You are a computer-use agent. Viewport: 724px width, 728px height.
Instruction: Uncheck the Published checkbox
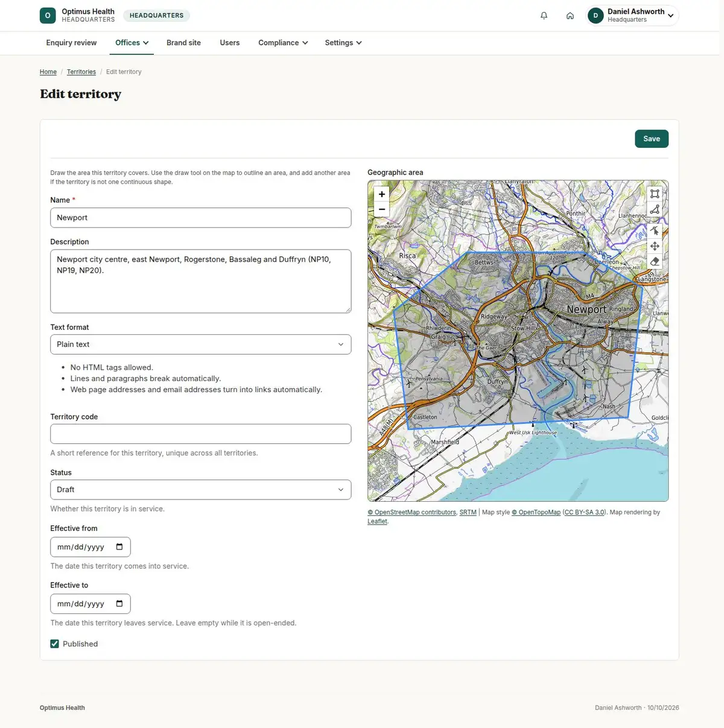(55, 644)
